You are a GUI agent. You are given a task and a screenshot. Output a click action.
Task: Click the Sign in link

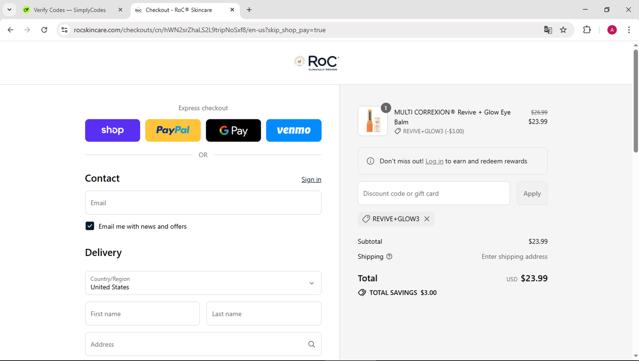(311, 180)
